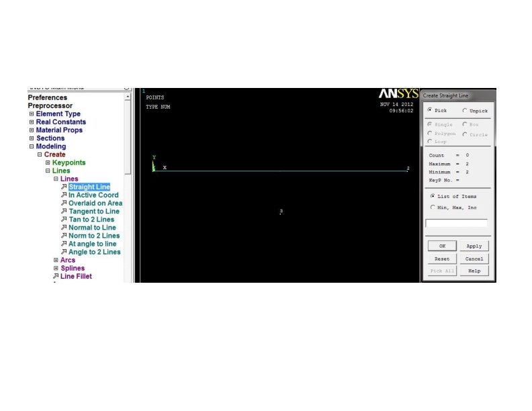Select the Single picking mode radio
This screenshot has width=532, height=411.
(x=430, y=124)
